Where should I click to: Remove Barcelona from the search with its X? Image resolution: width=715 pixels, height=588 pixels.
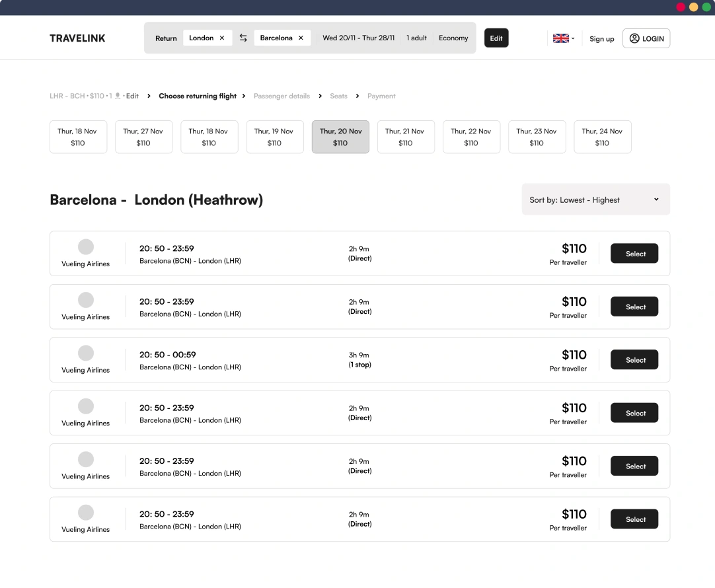[x=301, y=38]
